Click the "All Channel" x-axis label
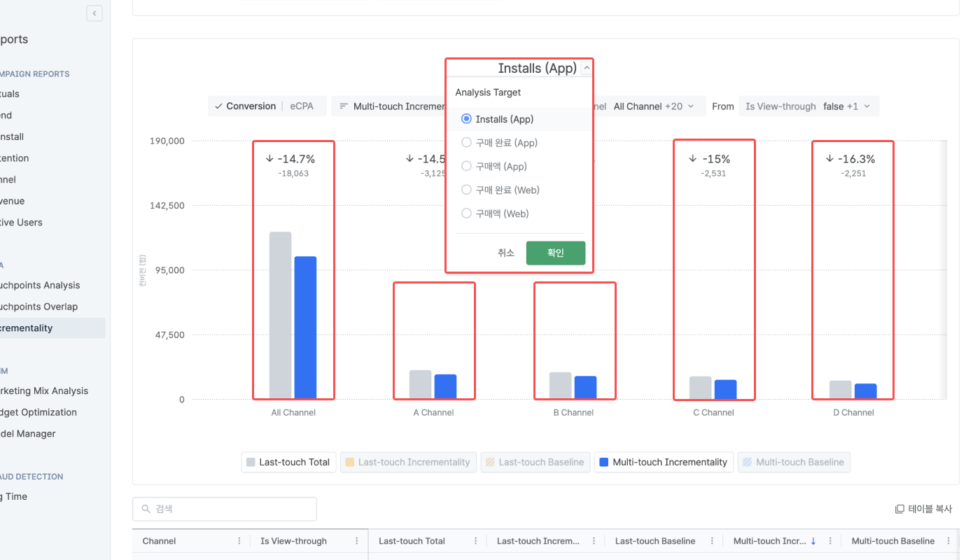The width and height of the screenshot is (980, 560). [x=293, y=413]
